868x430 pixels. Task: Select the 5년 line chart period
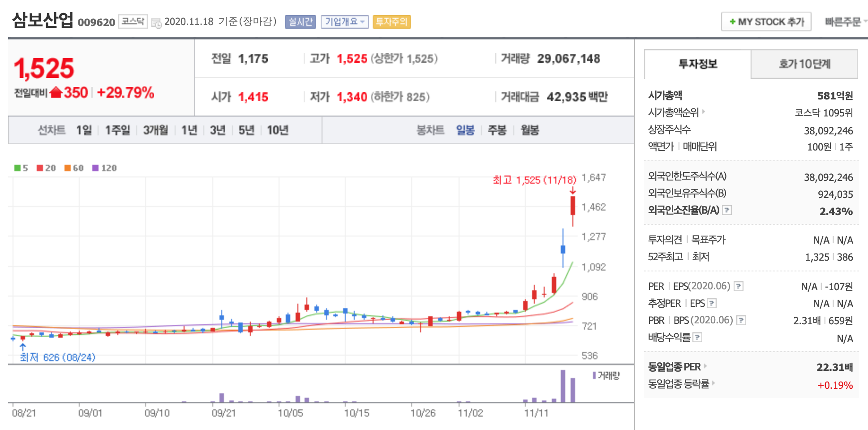246,130
